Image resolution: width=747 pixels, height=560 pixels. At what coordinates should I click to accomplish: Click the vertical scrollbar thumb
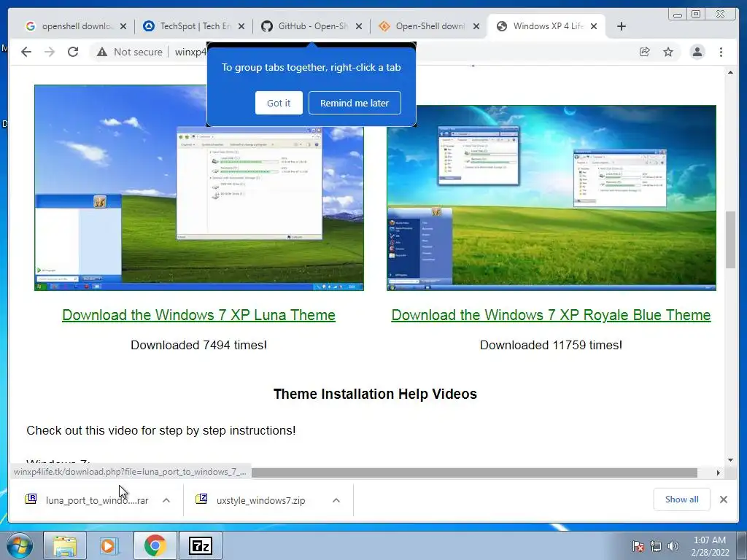(730, 239)
